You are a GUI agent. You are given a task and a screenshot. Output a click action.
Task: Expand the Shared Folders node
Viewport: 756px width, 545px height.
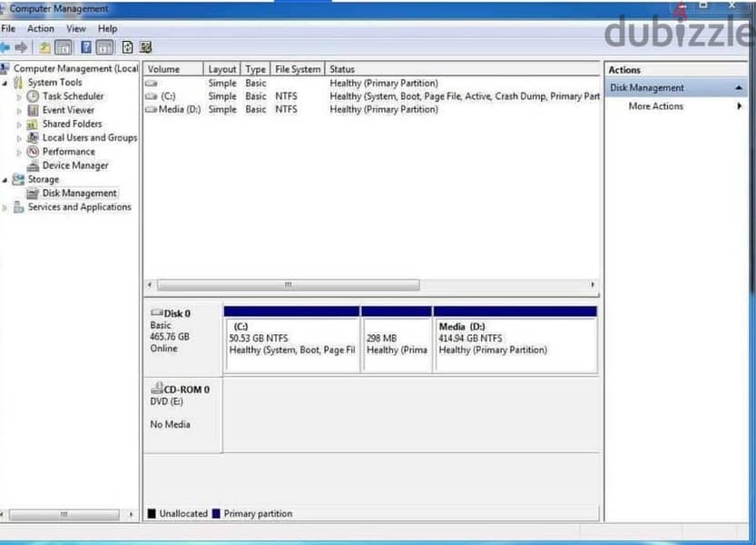[x=19, y=124]
